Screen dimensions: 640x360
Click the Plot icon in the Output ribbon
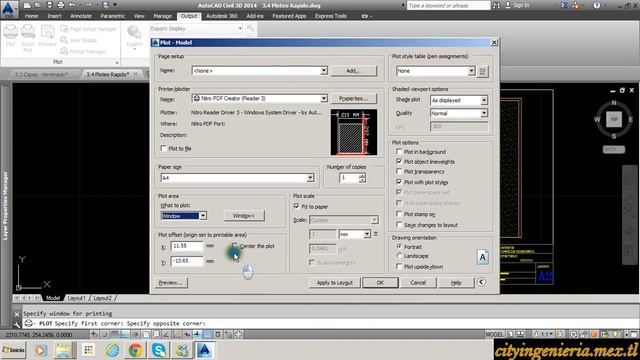[11, 36]
